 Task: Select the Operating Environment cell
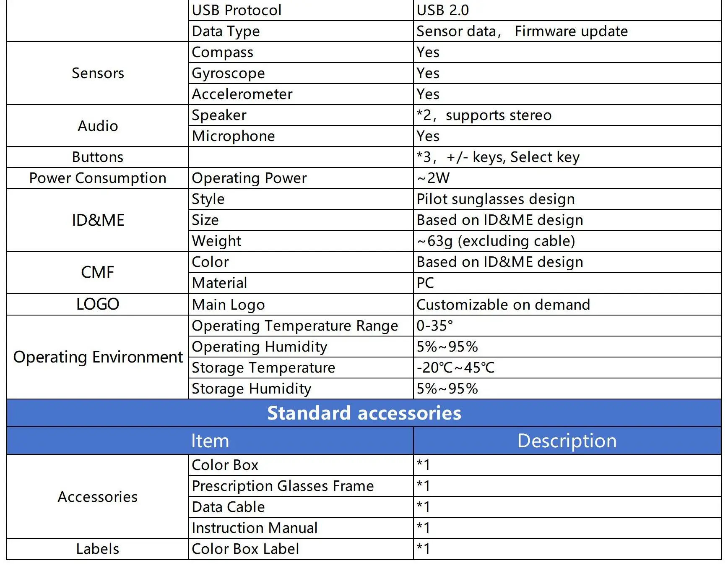point(98,357)
